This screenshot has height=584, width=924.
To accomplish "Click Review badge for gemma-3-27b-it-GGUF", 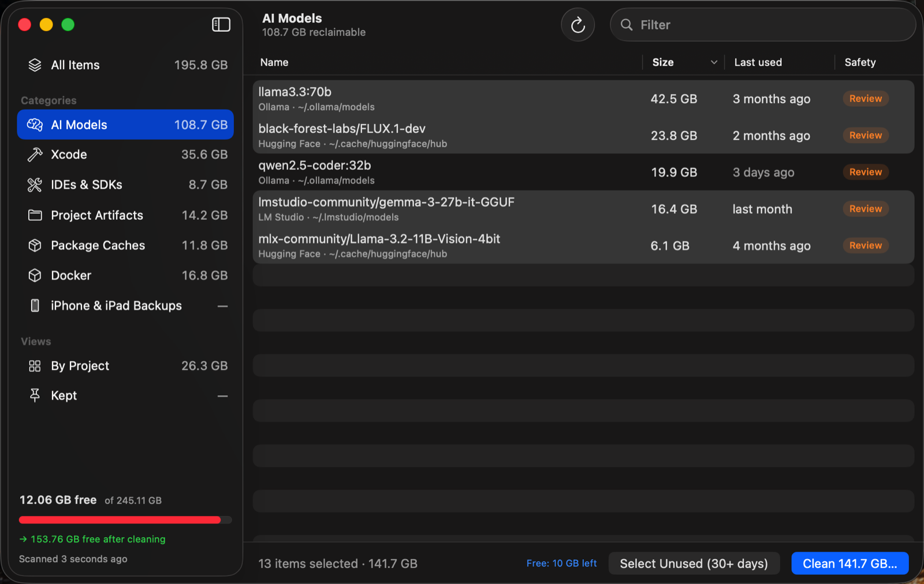I will click(x=866, y=209).
